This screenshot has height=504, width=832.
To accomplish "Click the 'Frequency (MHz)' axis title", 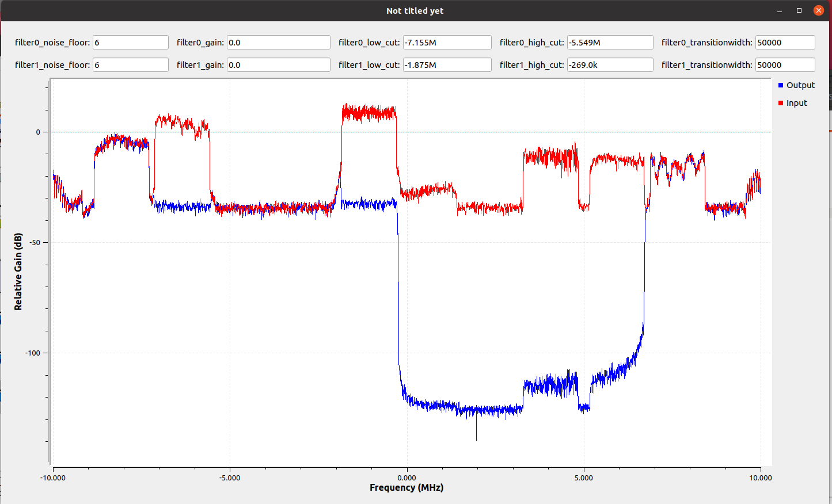I will tap(406, 488).
